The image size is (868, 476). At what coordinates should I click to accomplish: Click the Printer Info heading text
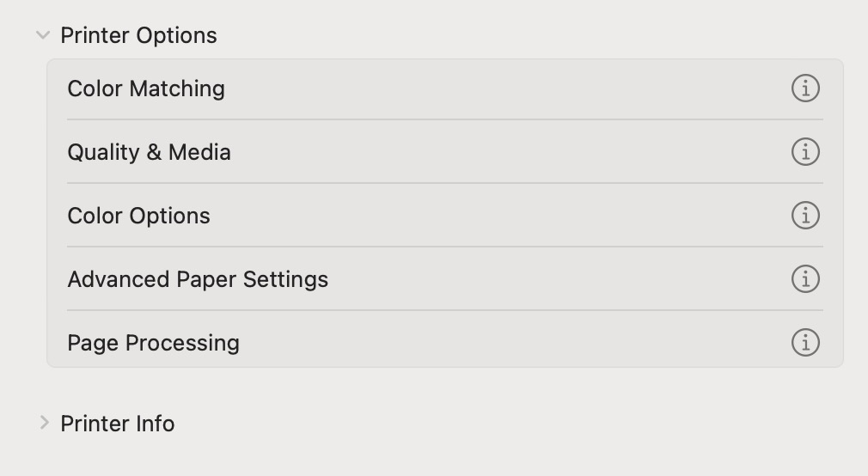[118, 424]
